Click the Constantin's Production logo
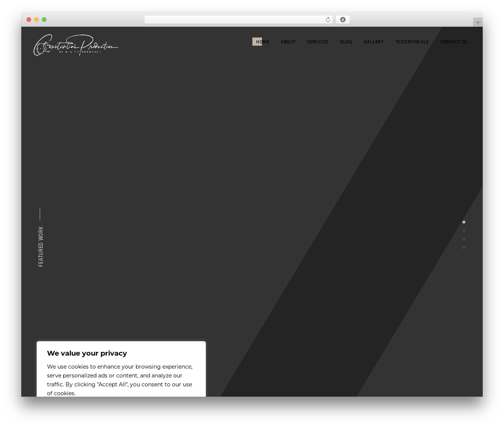The height and width of the screenshot is (427, 504). (76, 45)
